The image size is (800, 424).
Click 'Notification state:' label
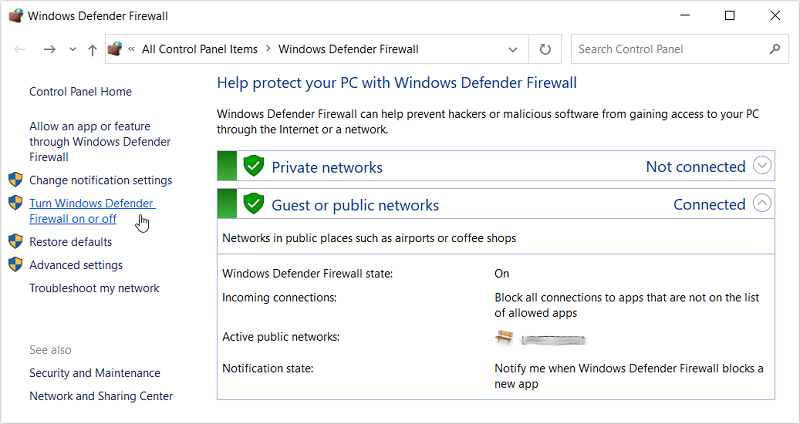click(268, 368)
